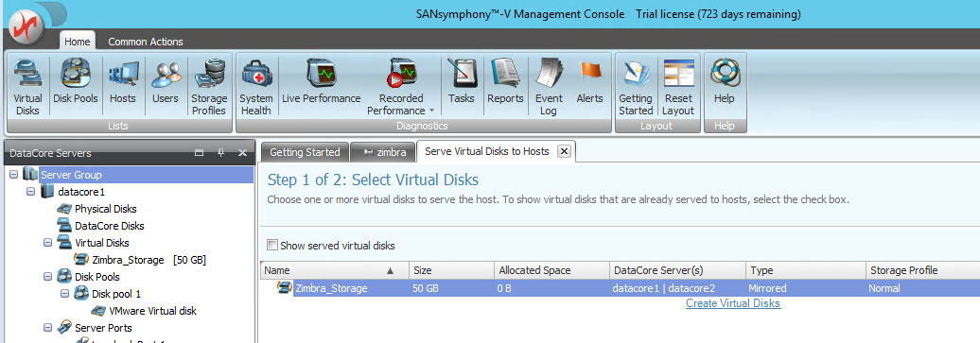Select Zimbra_Storage row in disk table
The width and height of the screenshot is (980, 343).
(620, 288)
